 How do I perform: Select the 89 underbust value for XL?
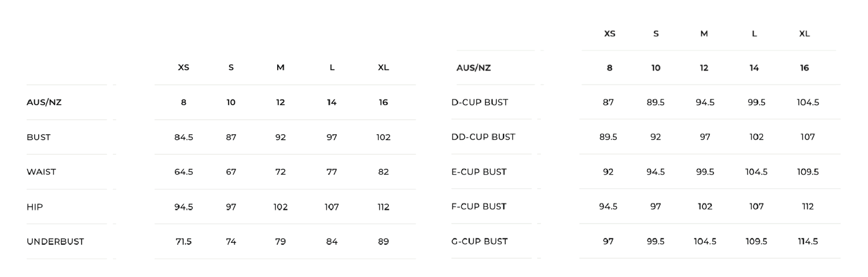(x=383, y=241)
